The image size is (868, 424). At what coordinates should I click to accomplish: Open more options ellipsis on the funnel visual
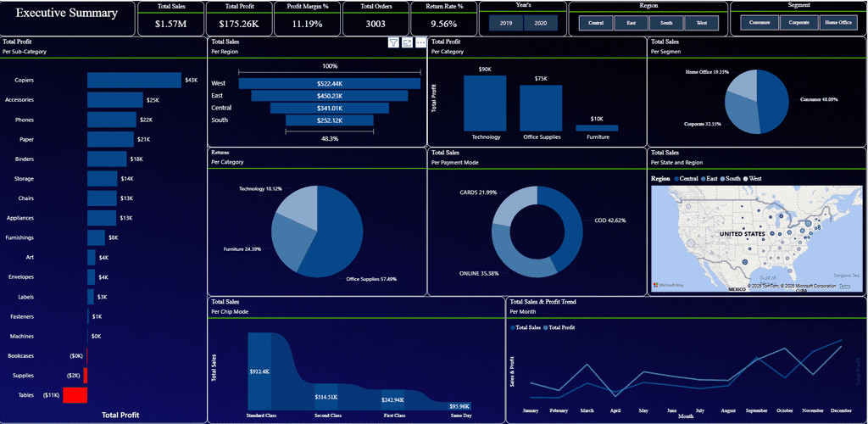pyautogui.click(x=420, y=42)
